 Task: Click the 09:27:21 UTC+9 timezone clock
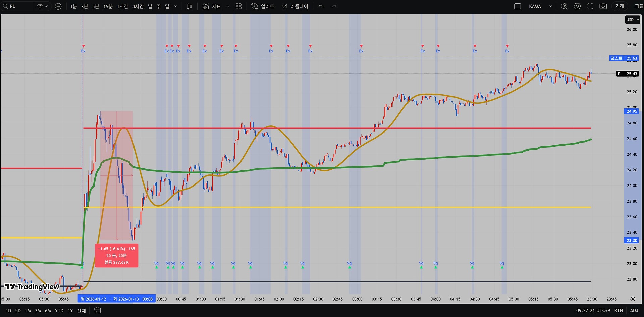click(593, 311)
